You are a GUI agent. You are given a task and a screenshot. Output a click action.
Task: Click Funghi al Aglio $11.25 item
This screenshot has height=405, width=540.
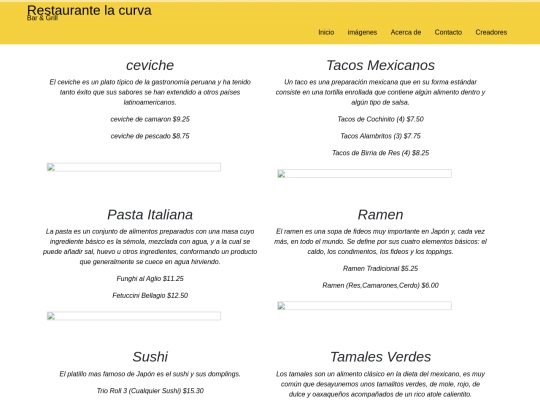[150, 279]
